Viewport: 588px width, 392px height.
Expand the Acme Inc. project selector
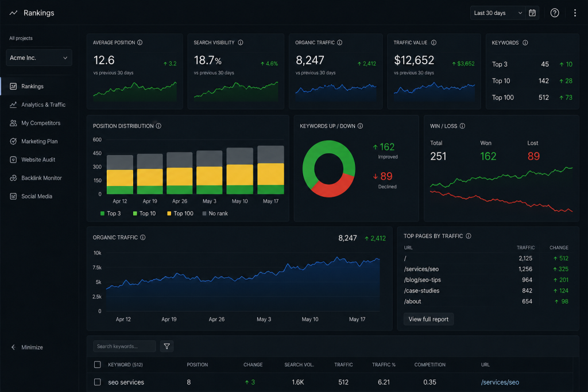pyautogui.click(x=39, y=58)
